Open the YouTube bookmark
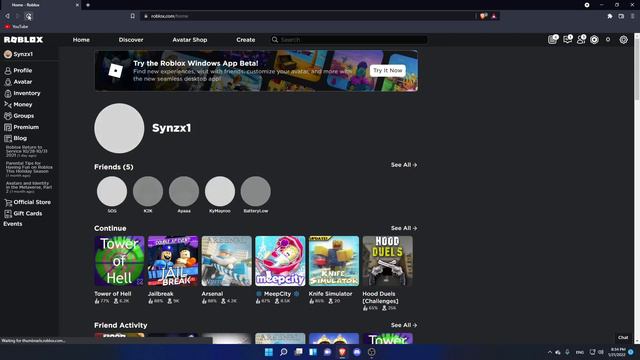 click(16, 27)
